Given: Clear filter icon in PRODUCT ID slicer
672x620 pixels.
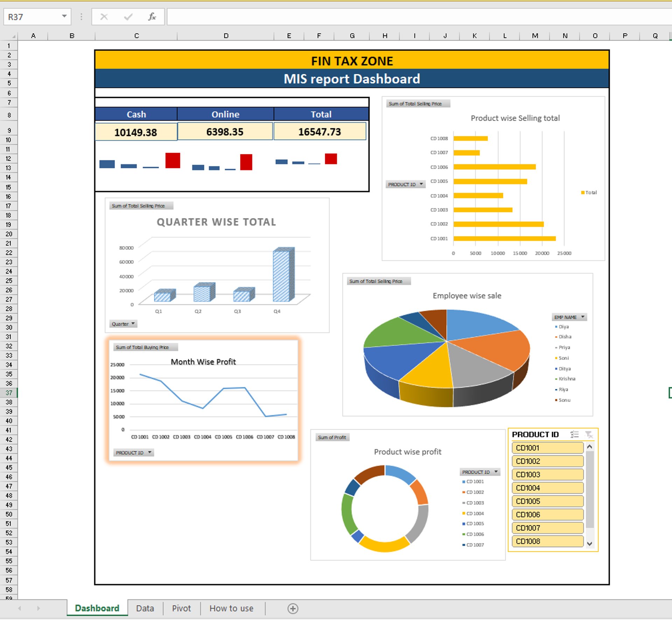Looking at the screenshot, I should pos(589,434).
